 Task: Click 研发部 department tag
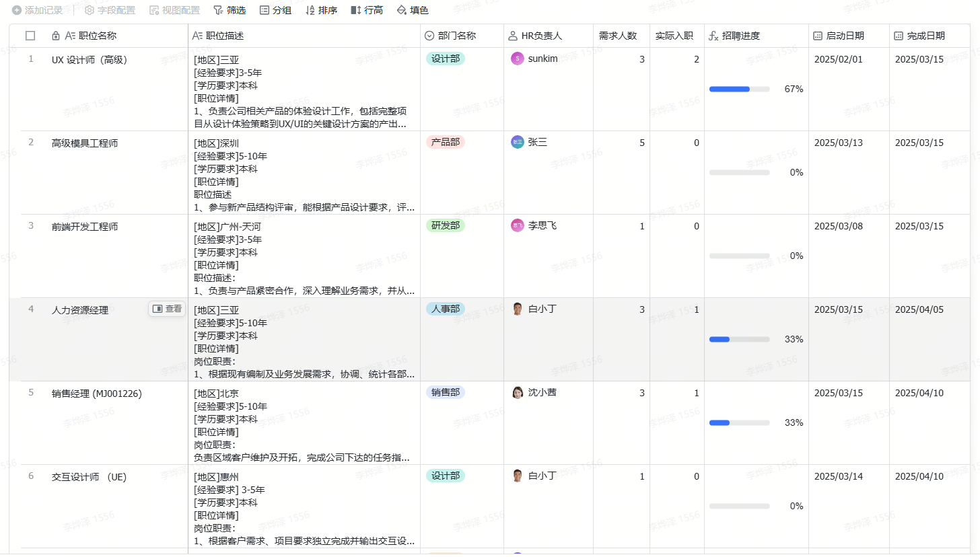pyautogui.click(x=446, y=225)
